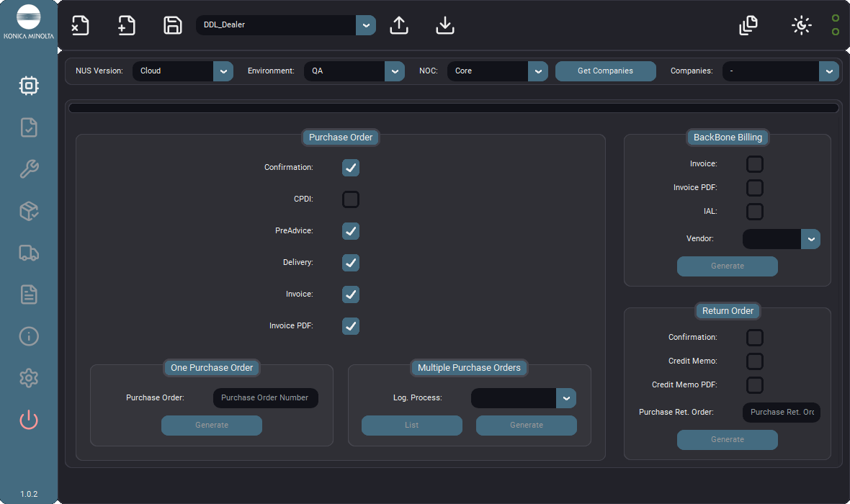Open the delivery truck sidebar icon

(29, 253)
